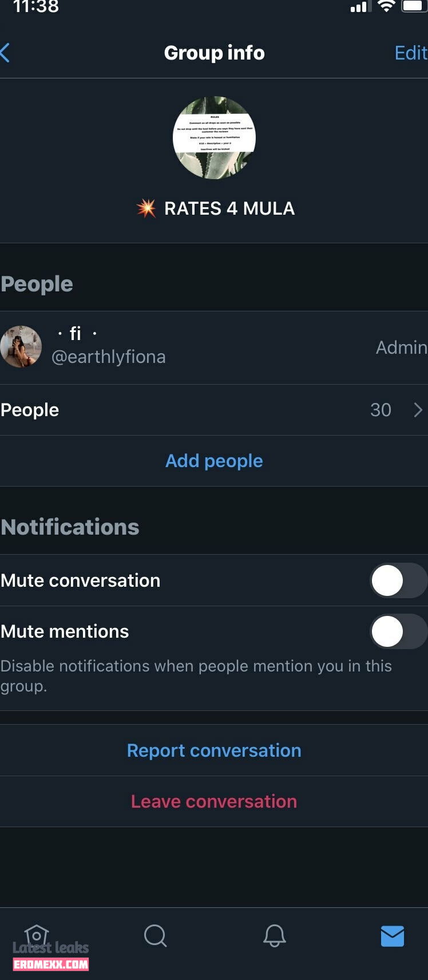Open the @earthlyfiona admin row

pos(214,347)
